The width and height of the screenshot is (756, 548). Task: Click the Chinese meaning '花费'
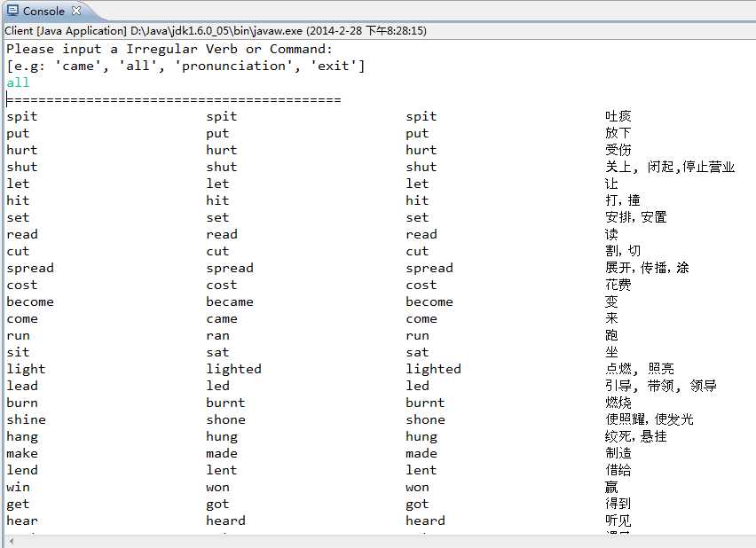(x=618, y=285)
